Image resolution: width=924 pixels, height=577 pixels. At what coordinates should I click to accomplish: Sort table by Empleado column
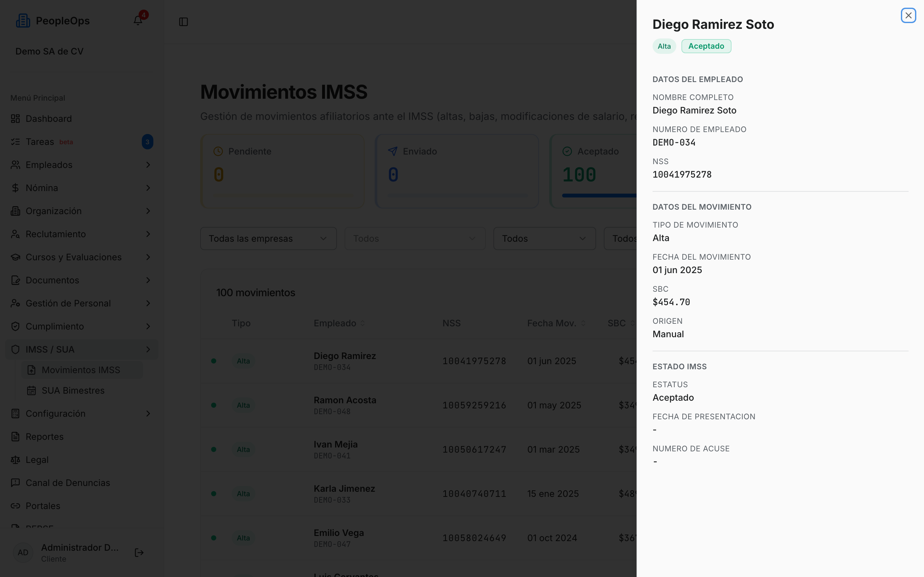tap(339, 323)
